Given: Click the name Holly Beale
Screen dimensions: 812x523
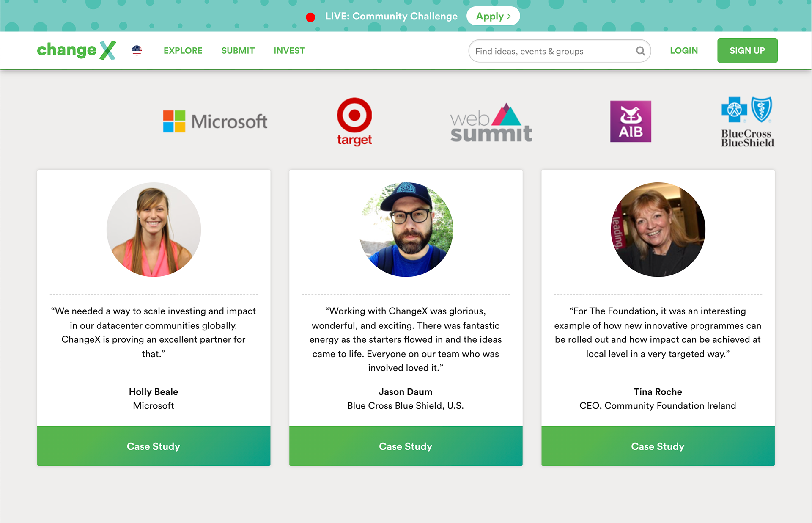Looking at the screenshot, I should pos(154,392).
